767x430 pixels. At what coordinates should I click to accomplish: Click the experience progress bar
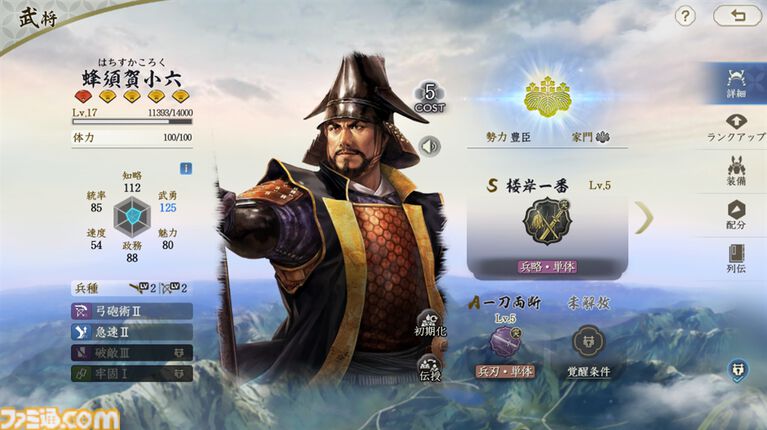pos(132,122)
